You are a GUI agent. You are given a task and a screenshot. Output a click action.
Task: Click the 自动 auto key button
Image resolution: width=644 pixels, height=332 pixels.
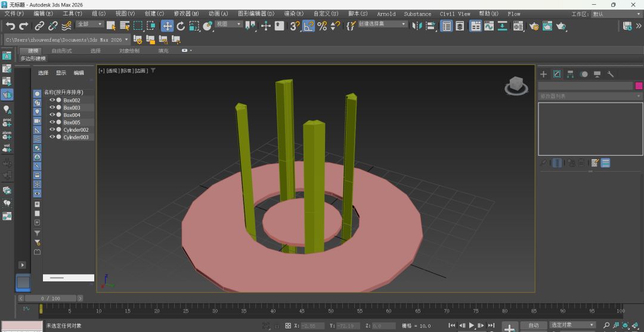(534, 325)
